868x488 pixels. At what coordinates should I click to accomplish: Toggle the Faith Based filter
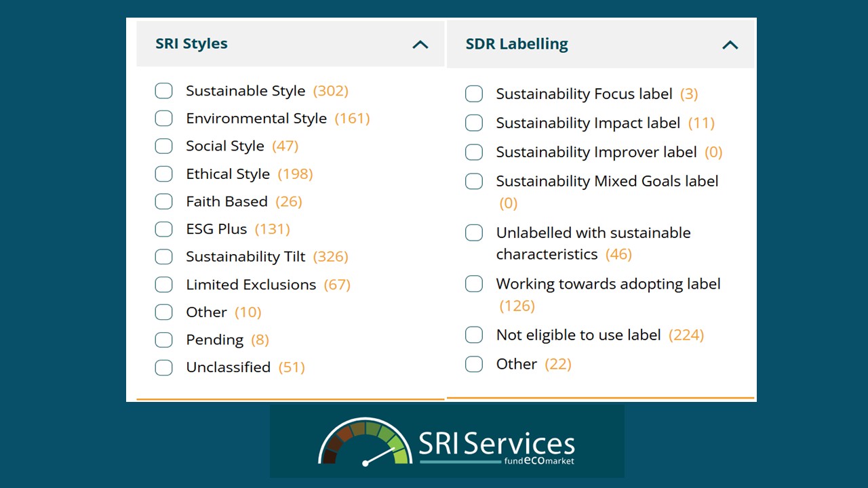[164, 201]
